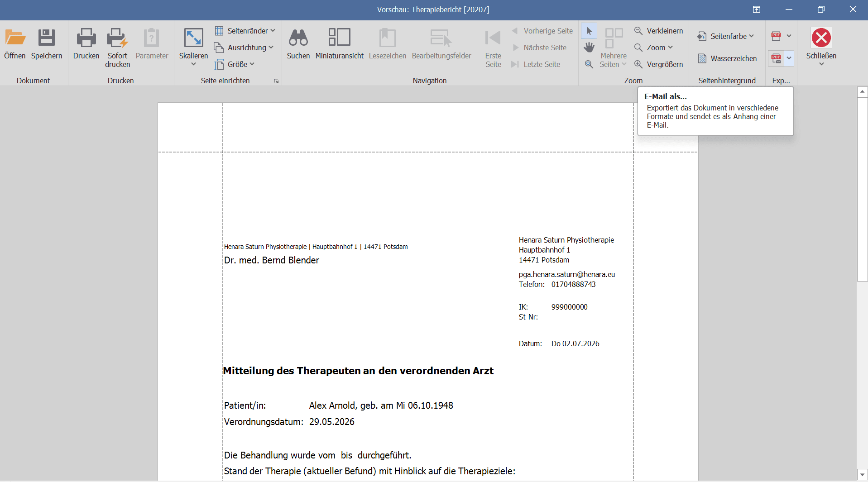Click the scrollbar down arrow
868x482 pixels.
(x=863, y=475)
